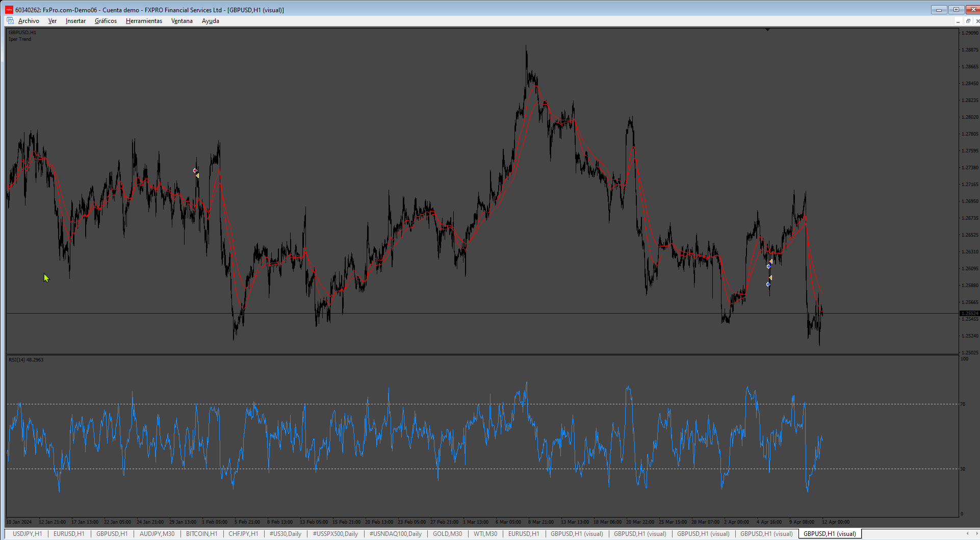Click the red FxPro application icon in title bar
Image resolution: width=980 pixels, height=540 pixels.
[9, 10]
